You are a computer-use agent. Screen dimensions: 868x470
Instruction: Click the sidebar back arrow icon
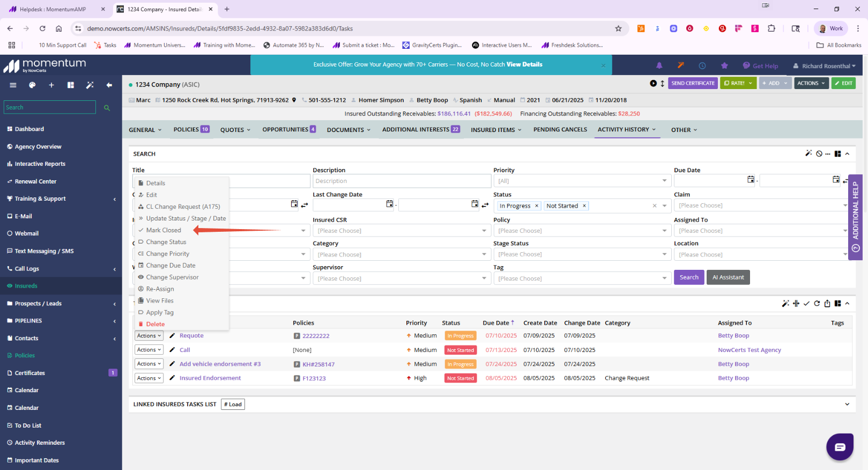click(109, 85)
